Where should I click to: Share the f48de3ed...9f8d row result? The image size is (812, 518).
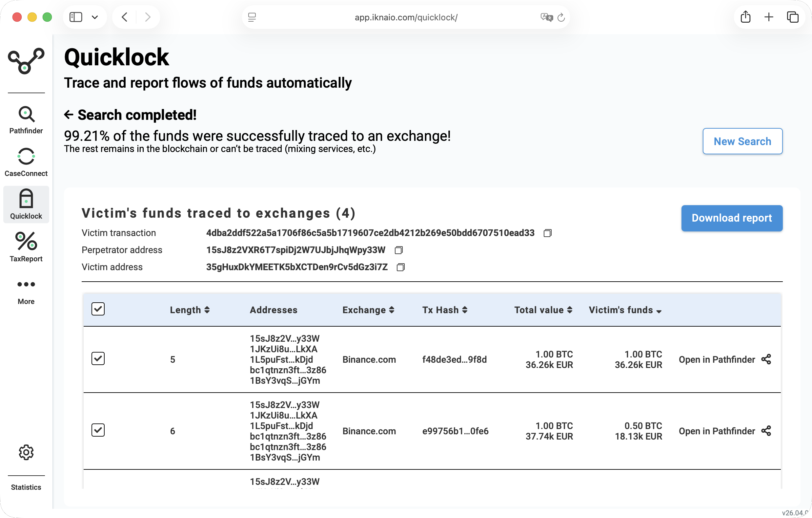[766, 359]
